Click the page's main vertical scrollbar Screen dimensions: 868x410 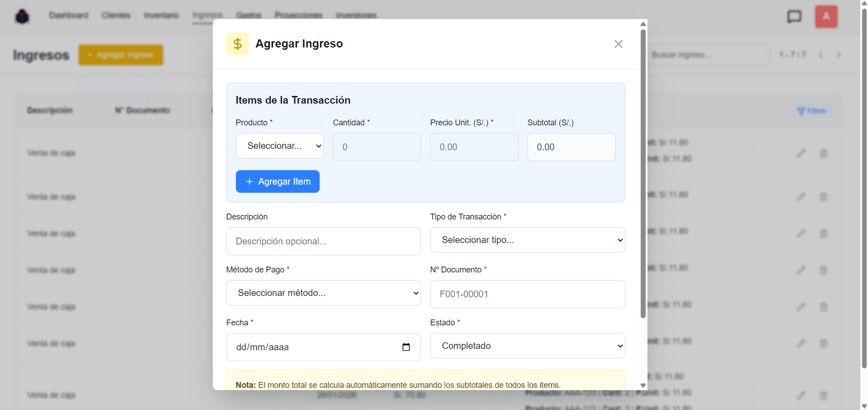pos(864,188)
